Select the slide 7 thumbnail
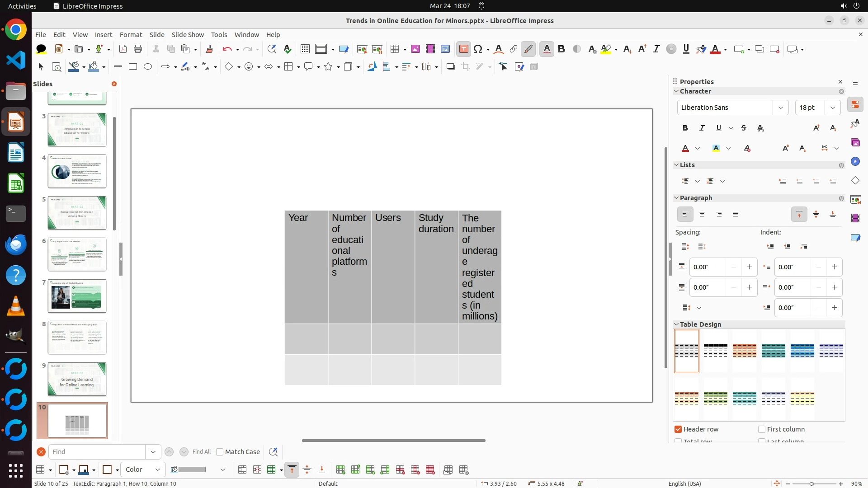 77,296
